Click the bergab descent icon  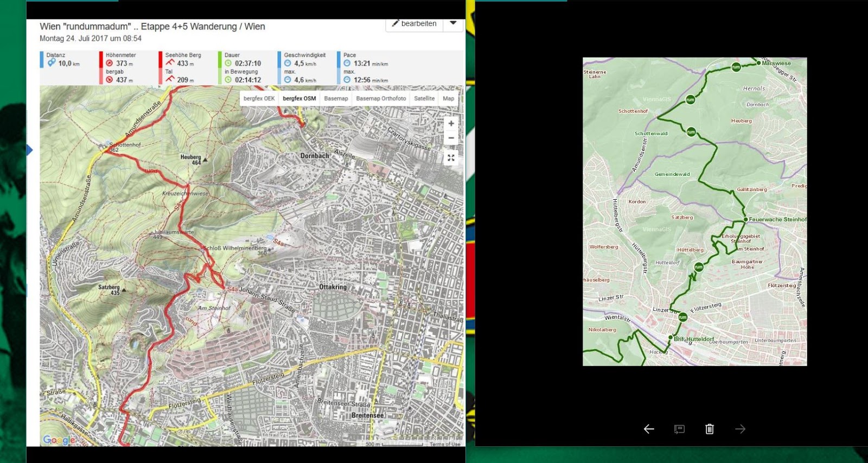pos(110,79)
